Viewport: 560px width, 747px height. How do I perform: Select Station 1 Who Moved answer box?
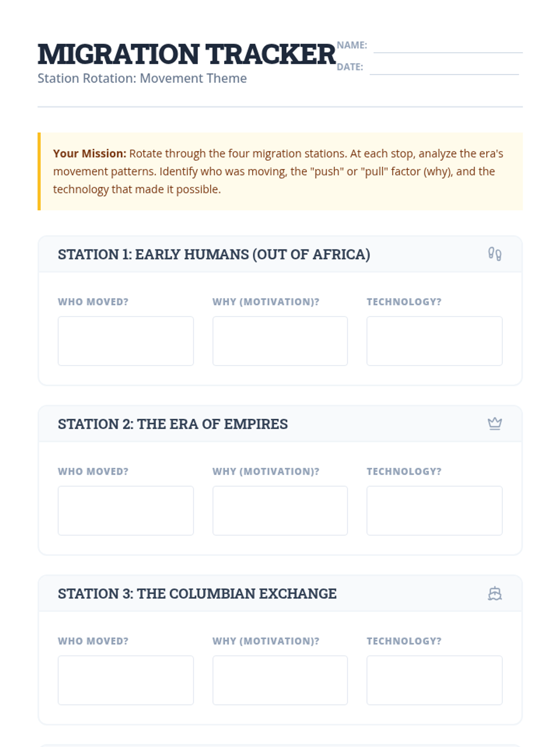[126, 341]
